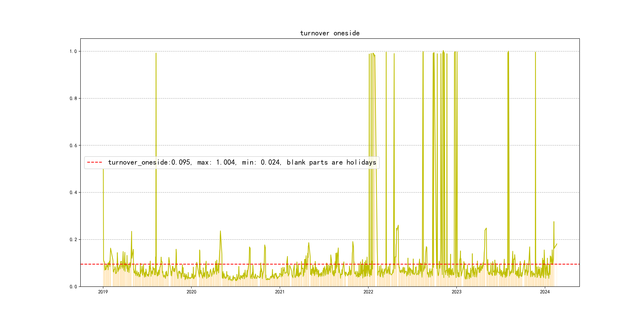Click the chart title 'turnover oneside'
The width and height of the screenshot is (644, 322).
pos(330,33)
